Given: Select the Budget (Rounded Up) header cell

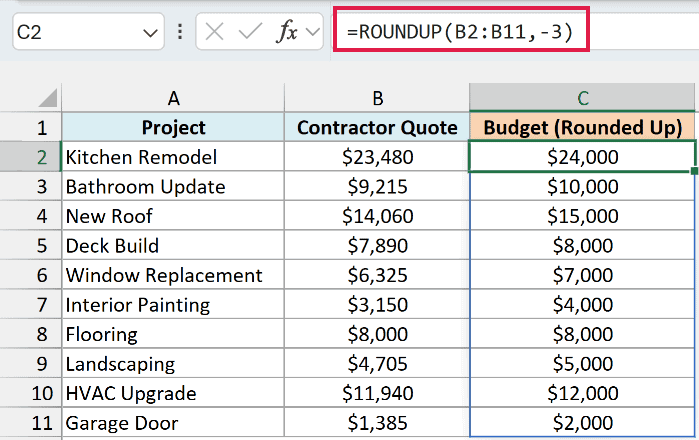Looking at the screenshot, I should [582, 127].
